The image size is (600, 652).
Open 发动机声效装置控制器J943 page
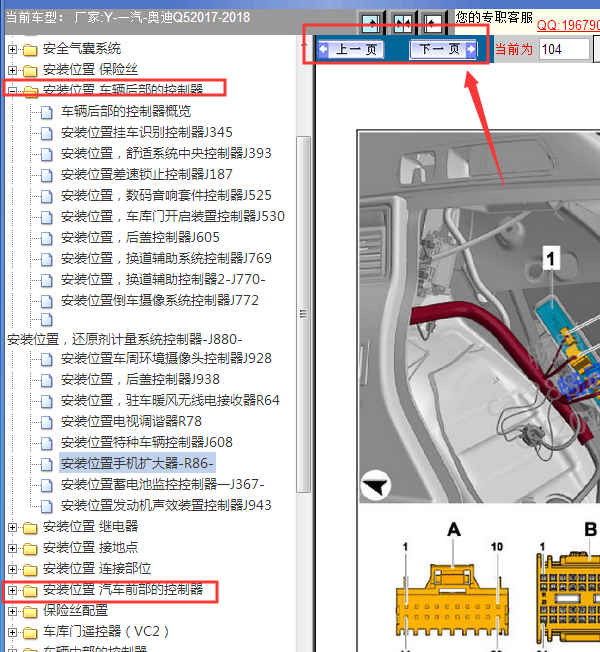point(166,505)
